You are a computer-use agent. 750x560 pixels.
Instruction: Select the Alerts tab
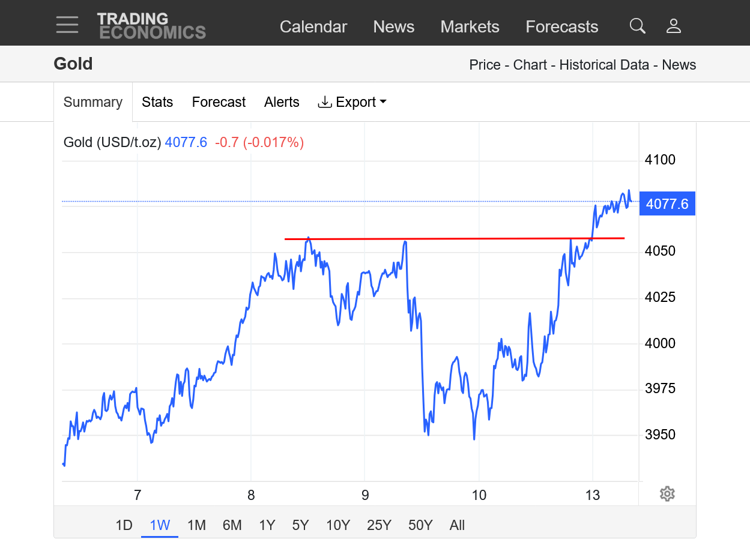click(282, 102)
